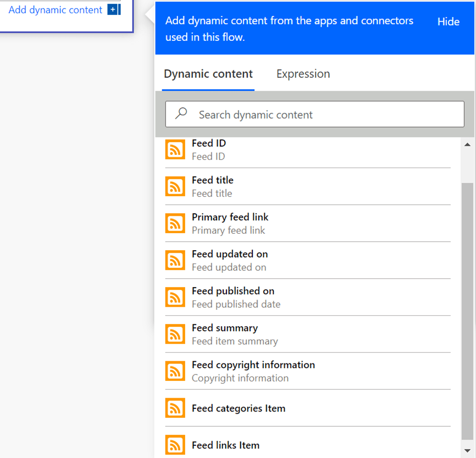This screenshot has width=476, height=458.
Task: Click the RSS icon beside Feed categories Item
Action: 175,408
